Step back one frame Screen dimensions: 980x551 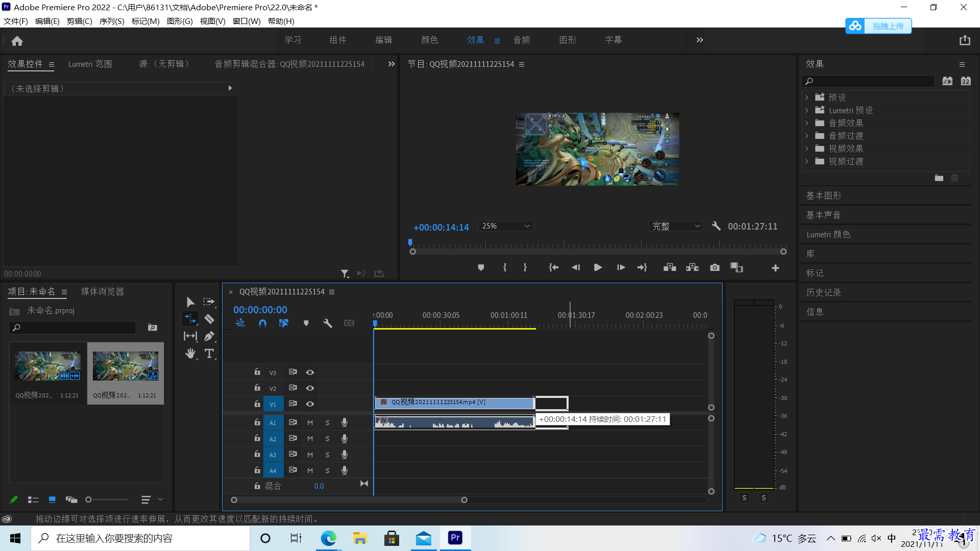pyautogui.click(x=576, y=267)
